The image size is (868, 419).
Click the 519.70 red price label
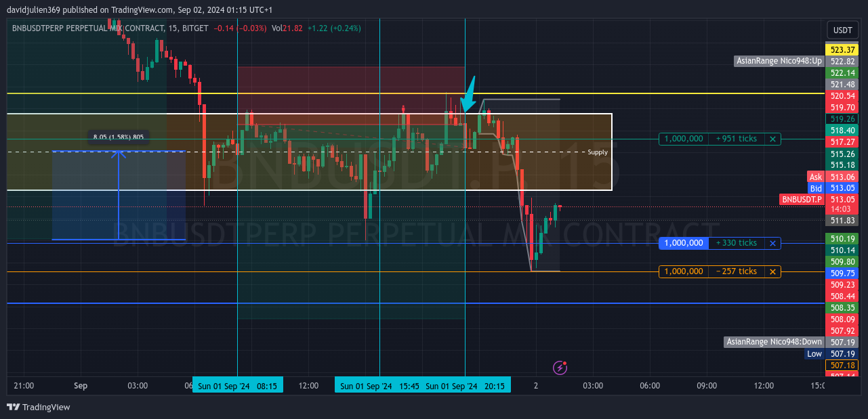pyautogui.click(x=842, y=108)
